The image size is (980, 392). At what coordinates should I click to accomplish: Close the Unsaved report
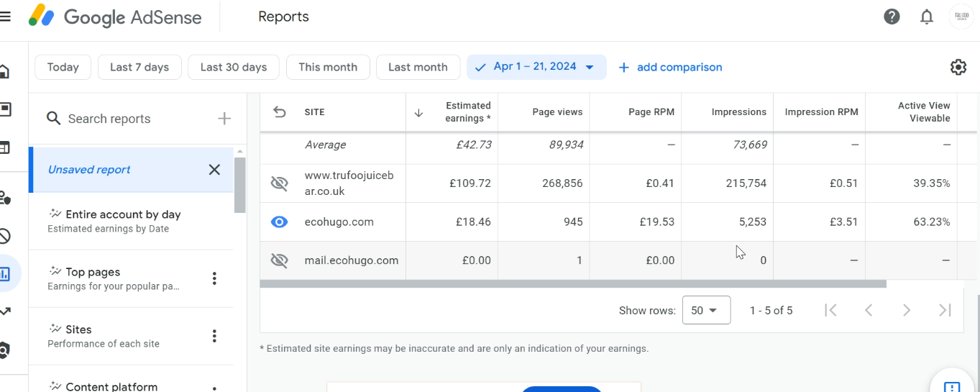pos(214,170)
